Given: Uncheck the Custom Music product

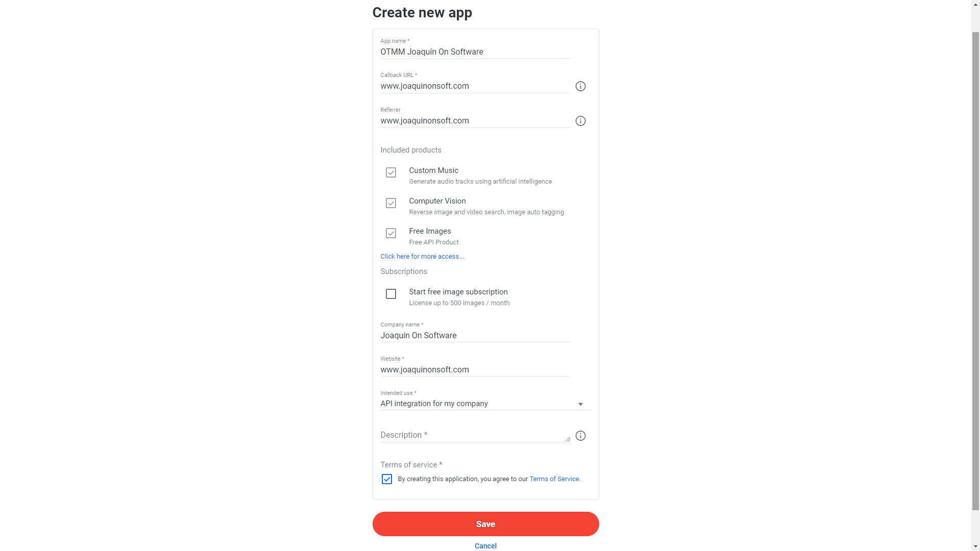Looking at the screenshot, I should [x=391, y=172].
